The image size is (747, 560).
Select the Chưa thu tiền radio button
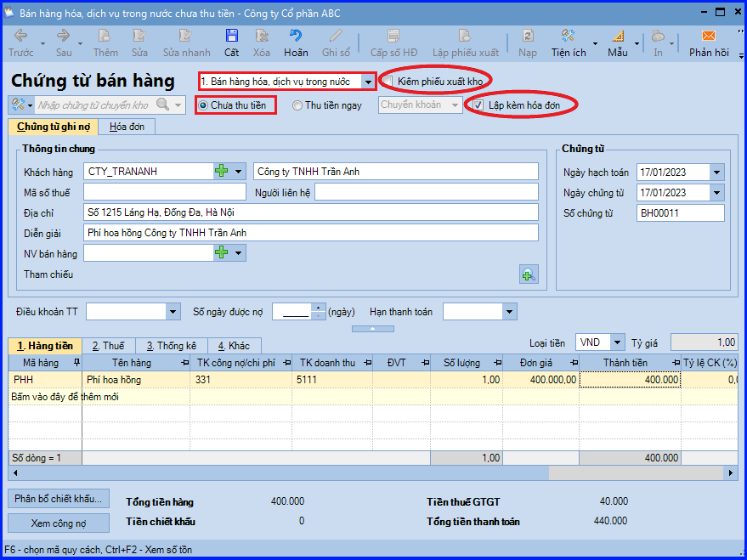coord(203,105)
